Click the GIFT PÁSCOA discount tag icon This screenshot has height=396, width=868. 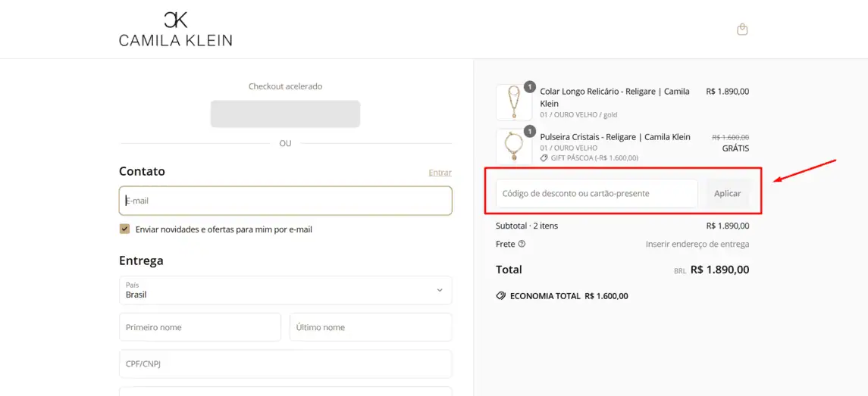(544, 158)
